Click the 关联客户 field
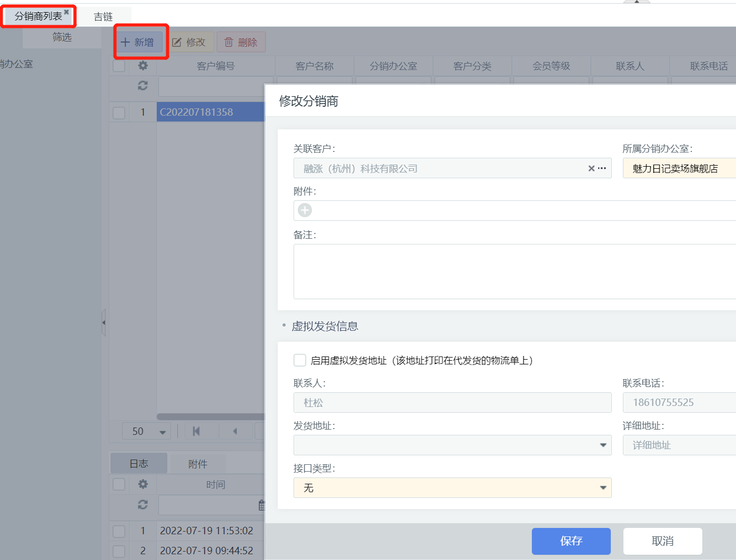The image size is (736, 560). pyautogui.click(x=452, y=168)
